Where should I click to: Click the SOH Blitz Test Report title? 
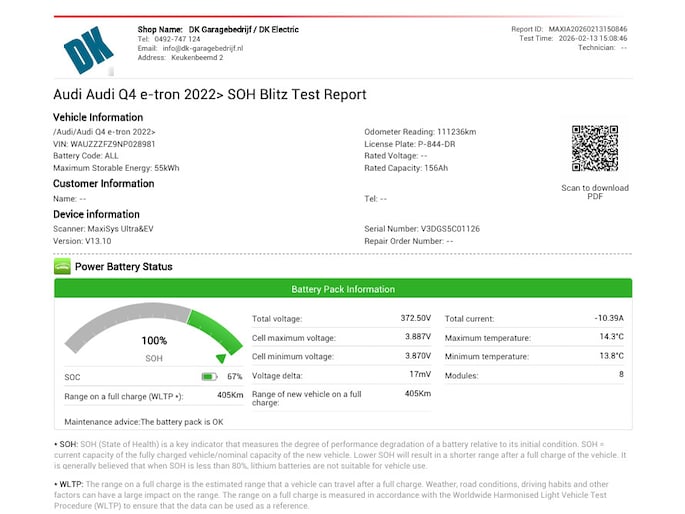209,94
